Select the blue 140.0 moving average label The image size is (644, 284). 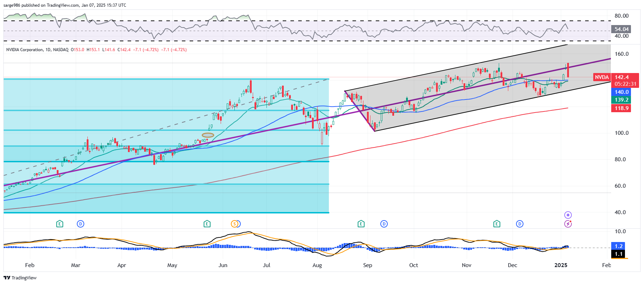pos(621,92)
